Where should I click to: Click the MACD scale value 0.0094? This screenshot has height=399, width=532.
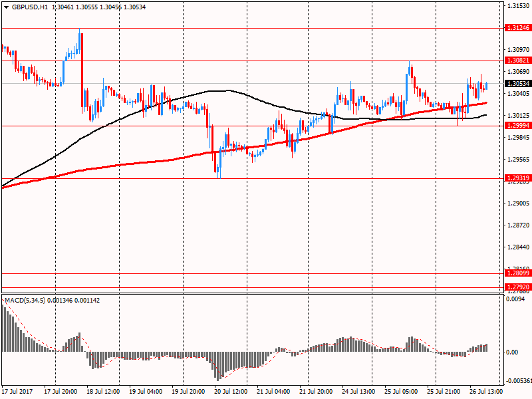tap(515, 299)
